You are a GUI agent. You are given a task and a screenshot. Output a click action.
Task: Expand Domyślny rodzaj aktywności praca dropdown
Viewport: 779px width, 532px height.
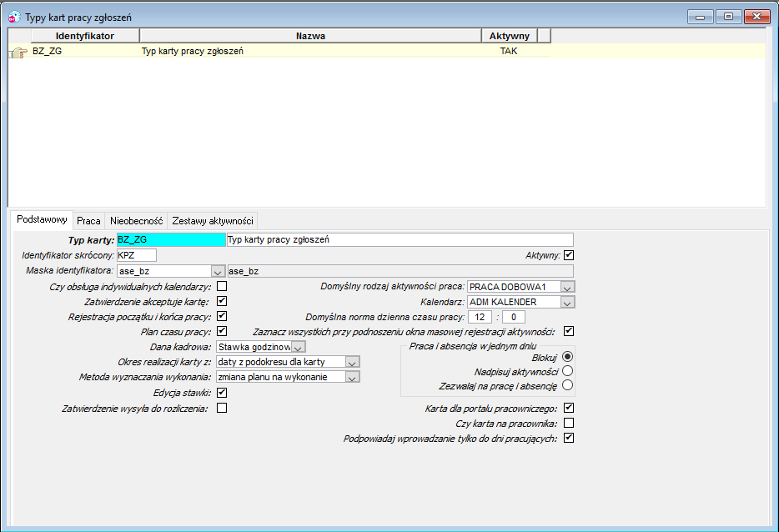pos(567,287)
